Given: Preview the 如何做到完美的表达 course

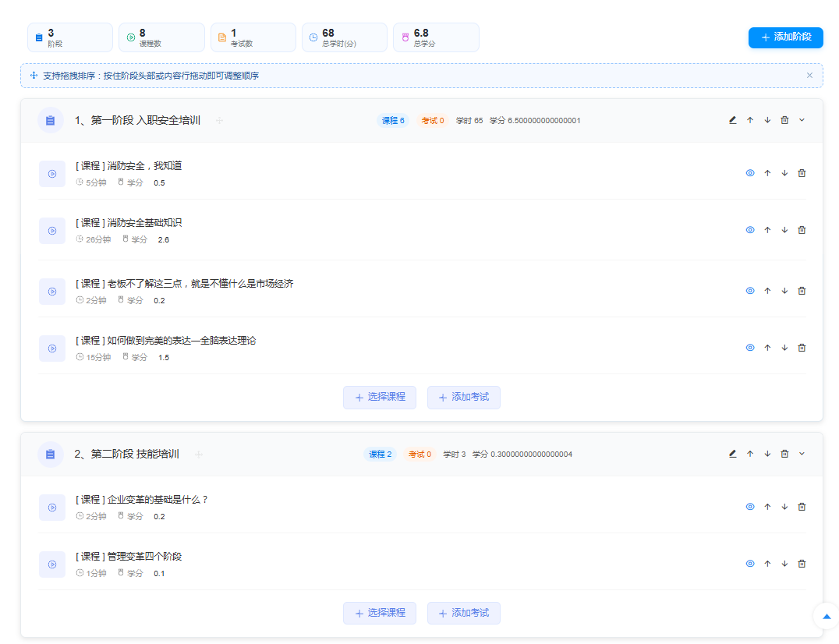Looking at the screenshot, I should tap(750, 347).
